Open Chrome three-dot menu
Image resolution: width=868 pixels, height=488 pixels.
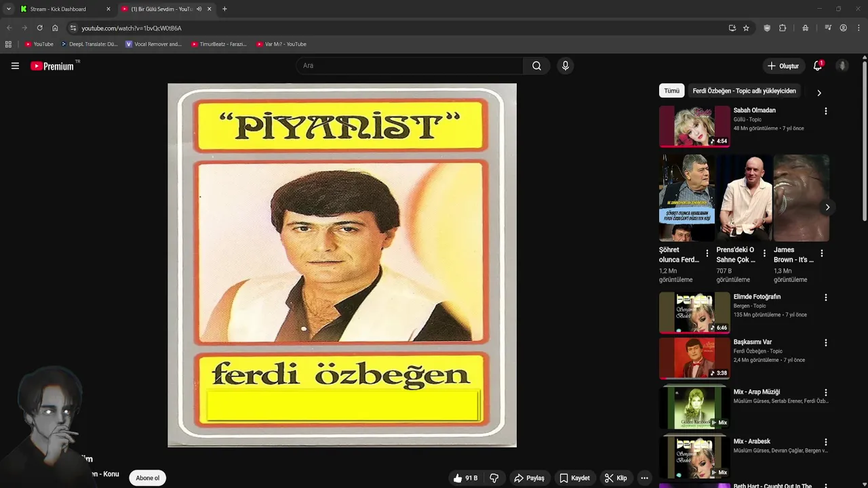click(x=859, y=28)
